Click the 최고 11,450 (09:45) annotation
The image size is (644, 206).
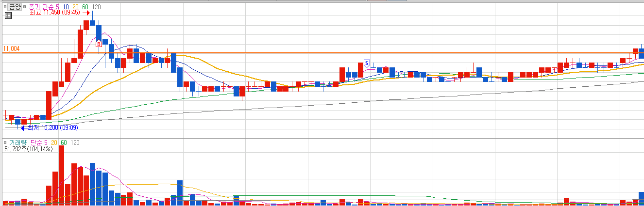[55, 13]
